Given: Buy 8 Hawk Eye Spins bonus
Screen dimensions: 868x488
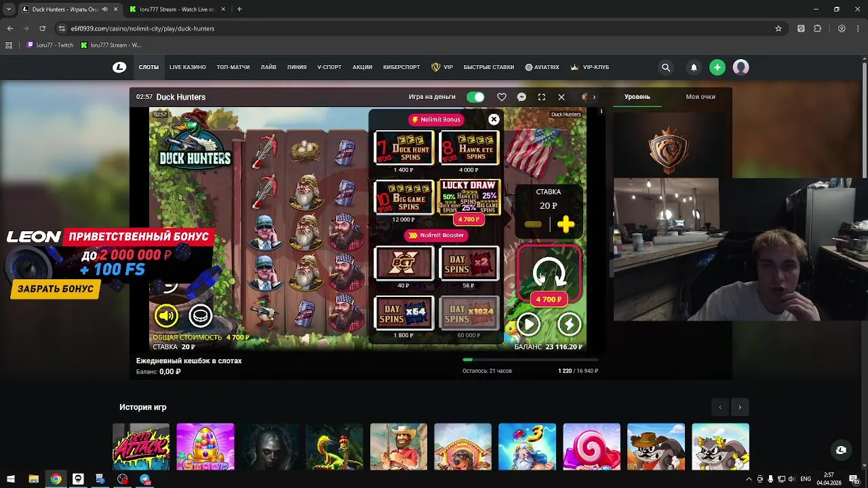Looking at the screenshot, I should click(469, 148).
